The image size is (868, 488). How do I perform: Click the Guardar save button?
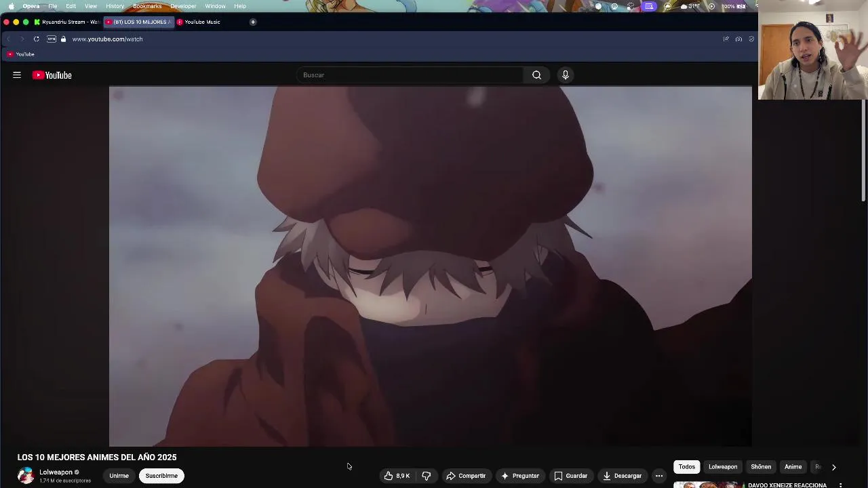click(571, 476)
